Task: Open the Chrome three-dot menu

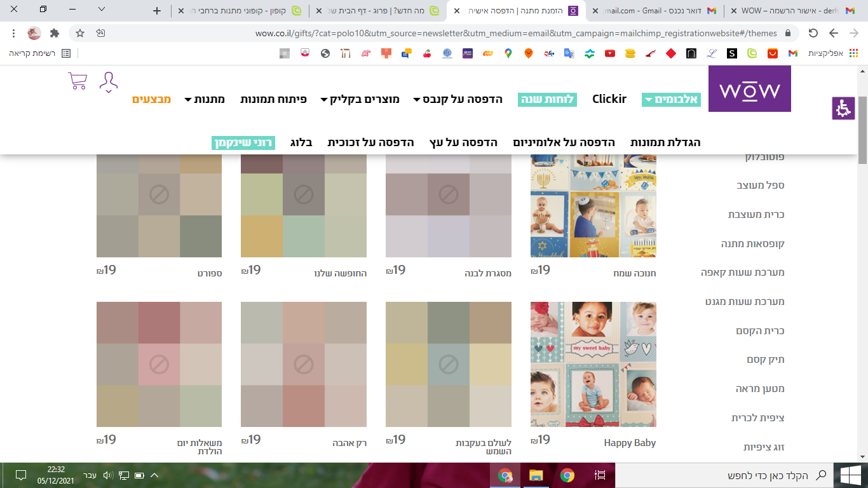Action: [x=14, y=33]
